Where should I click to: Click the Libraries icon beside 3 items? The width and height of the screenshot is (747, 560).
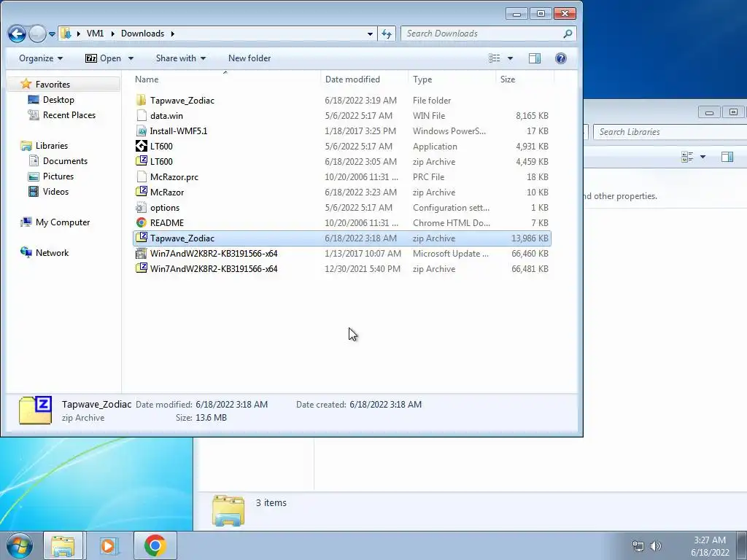coord(228,510)
